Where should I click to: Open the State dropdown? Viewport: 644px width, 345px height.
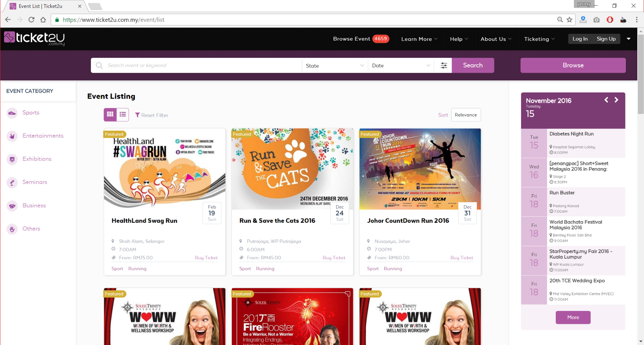pos(335,66)
